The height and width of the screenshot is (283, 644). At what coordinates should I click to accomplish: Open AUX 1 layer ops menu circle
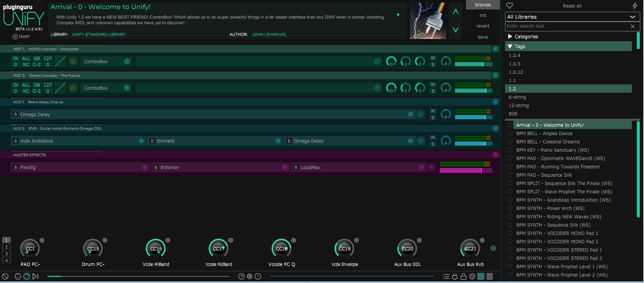(x=496, y=102)
